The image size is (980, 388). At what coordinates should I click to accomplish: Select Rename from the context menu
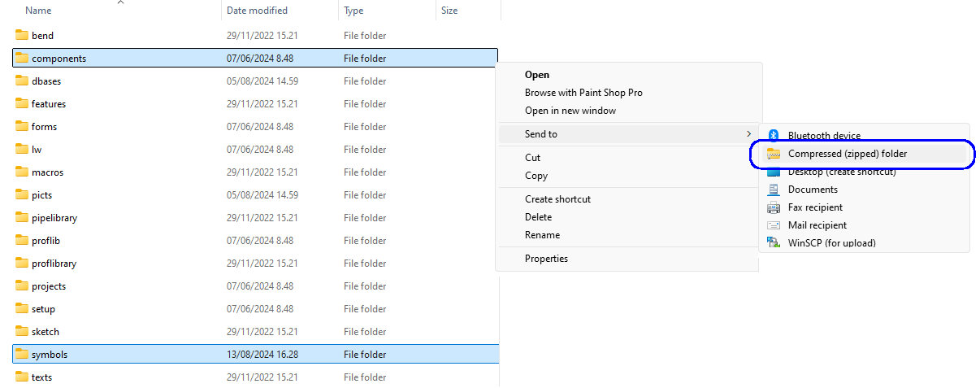pyautogui.click(x=542, y=235)
